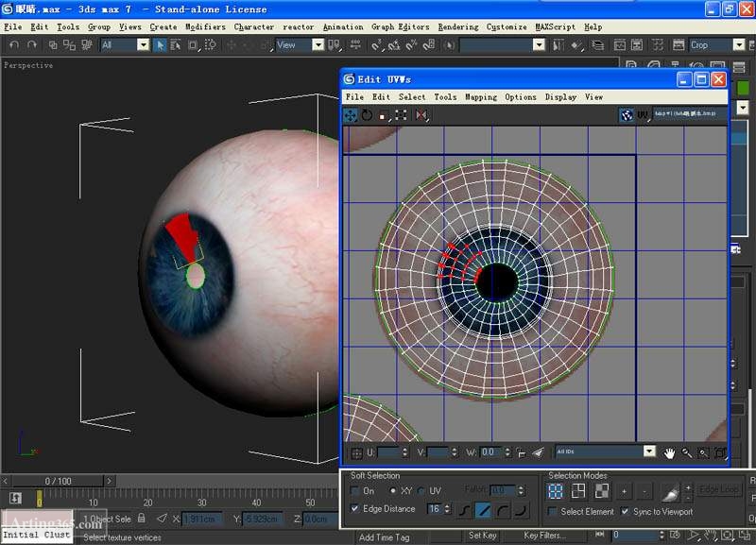Toggle the selection lock padlock icon
This screenshot has width=756, height=545.
point(141,518)
